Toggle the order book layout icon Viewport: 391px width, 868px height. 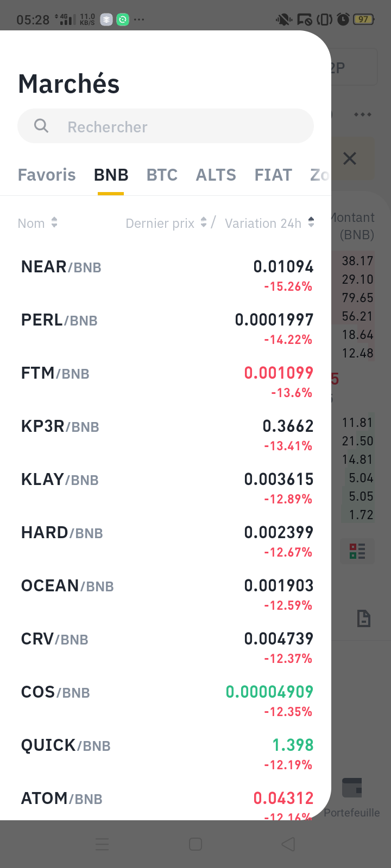[x=357, y=551]
